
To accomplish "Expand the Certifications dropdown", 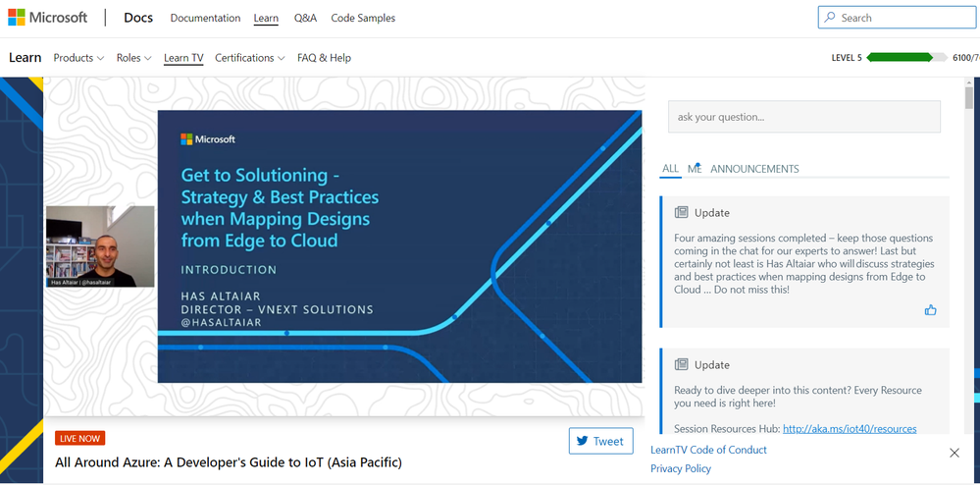I will [250, 58].
